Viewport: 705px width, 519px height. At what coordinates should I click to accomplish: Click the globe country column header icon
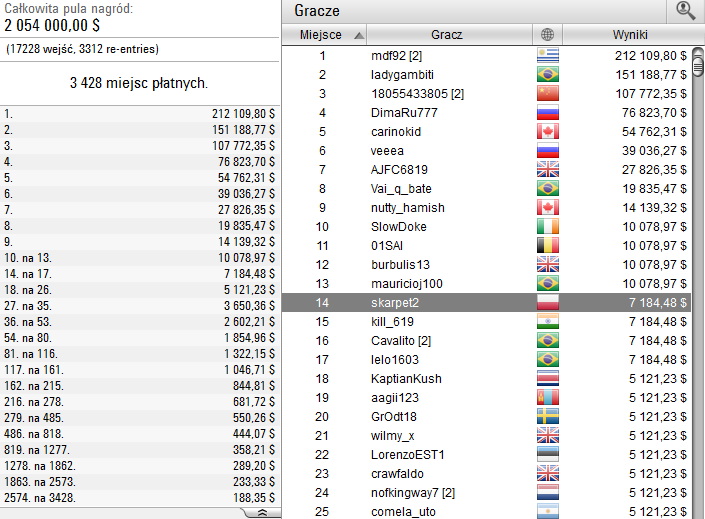click(548, 35)
